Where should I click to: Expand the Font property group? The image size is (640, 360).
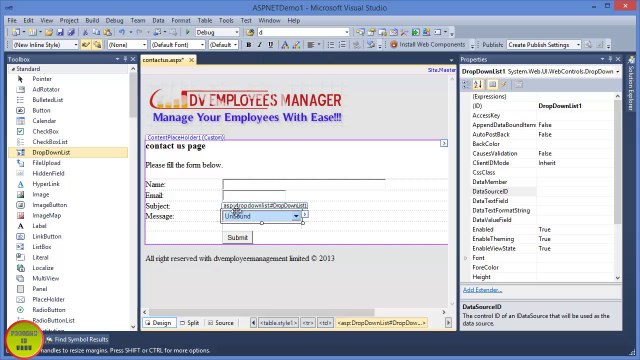pos(465,258)
